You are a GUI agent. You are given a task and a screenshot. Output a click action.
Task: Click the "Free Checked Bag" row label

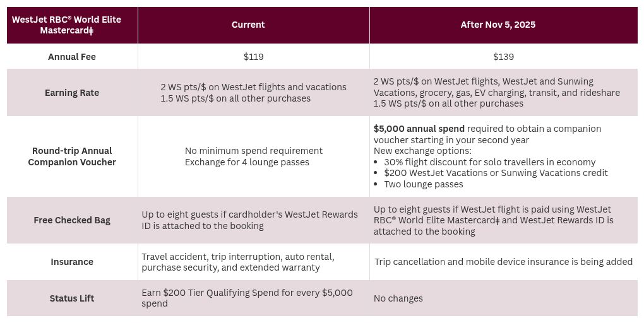72,220
